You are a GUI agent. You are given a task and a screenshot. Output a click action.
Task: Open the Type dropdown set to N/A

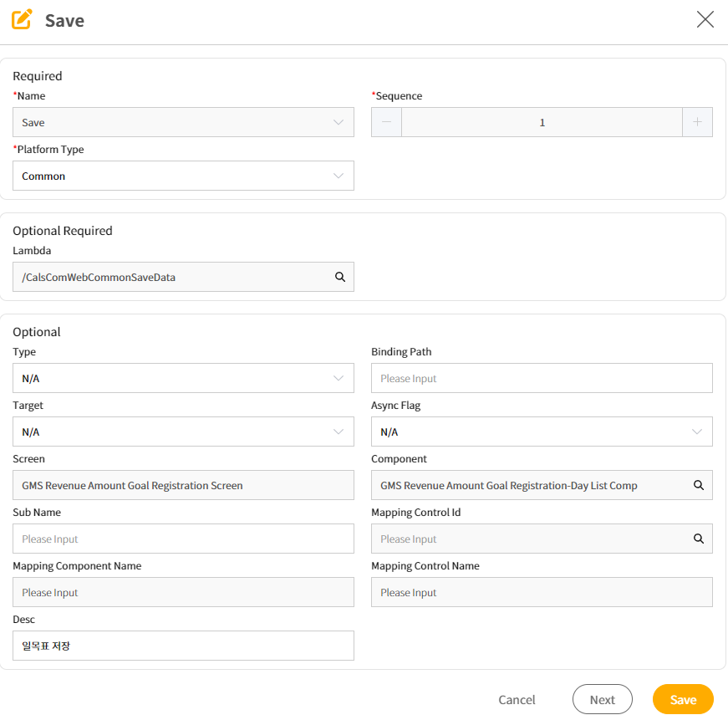click(x=183, y=378)
